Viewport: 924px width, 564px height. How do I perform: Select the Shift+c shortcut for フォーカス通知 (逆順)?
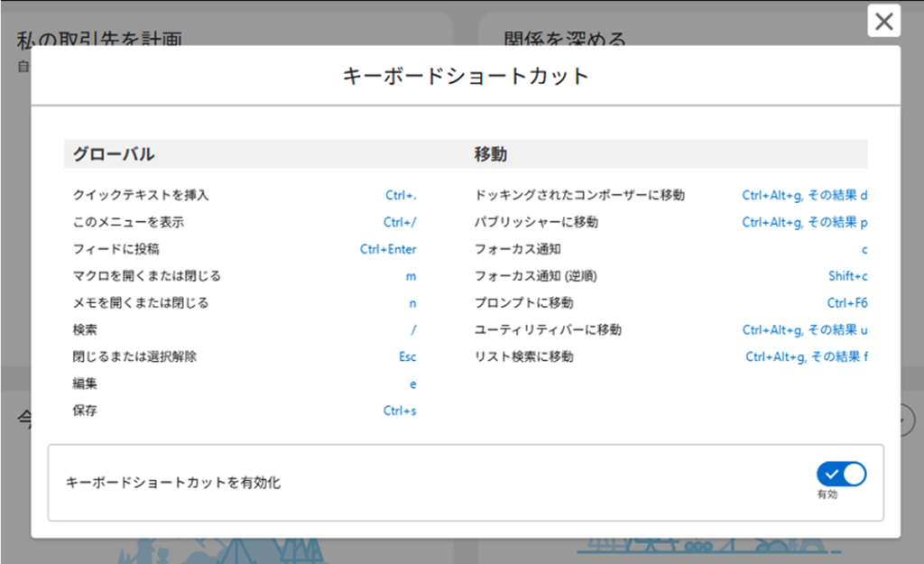click(x=847, y=276)
